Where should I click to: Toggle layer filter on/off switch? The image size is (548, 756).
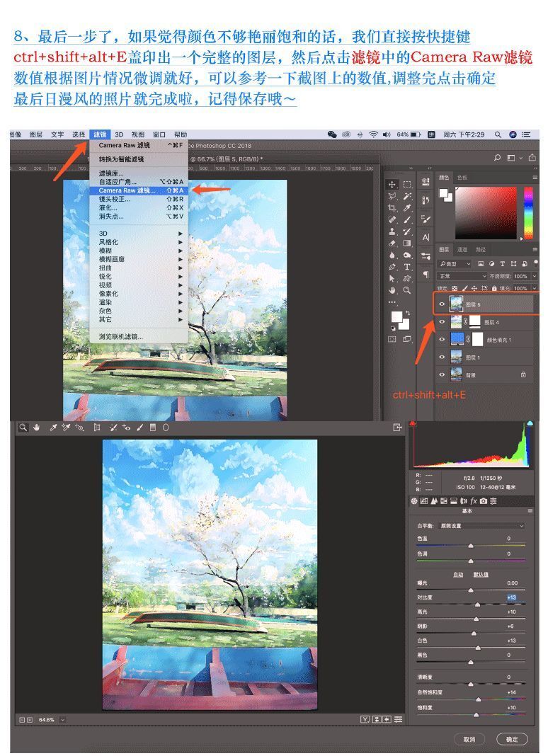pyautogui.click(x=535, y=263)
